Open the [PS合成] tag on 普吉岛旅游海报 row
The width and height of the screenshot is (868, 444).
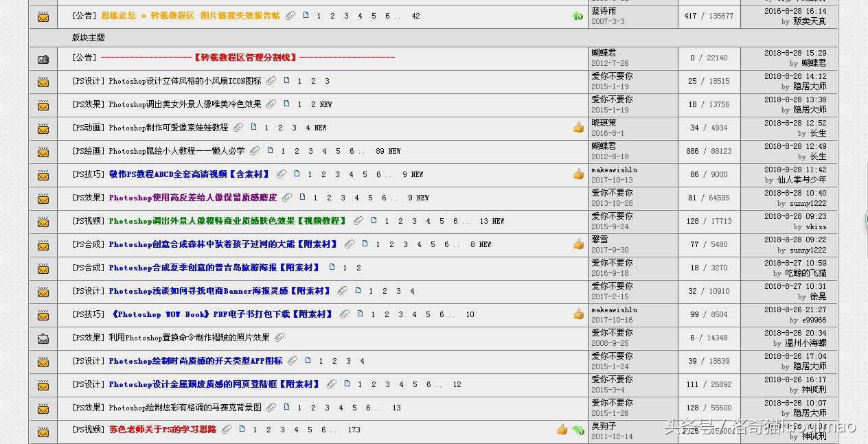click(x=89, y=268)
